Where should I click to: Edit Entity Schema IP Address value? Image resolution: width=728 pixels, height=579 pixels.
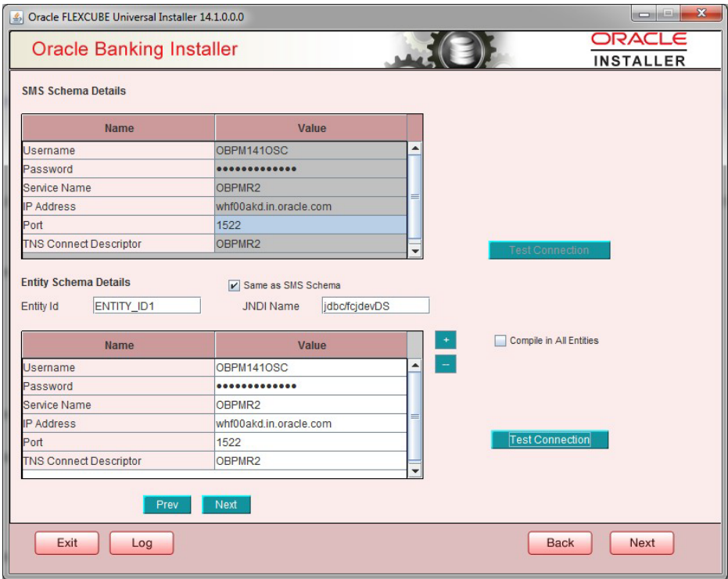pos(310,424)
